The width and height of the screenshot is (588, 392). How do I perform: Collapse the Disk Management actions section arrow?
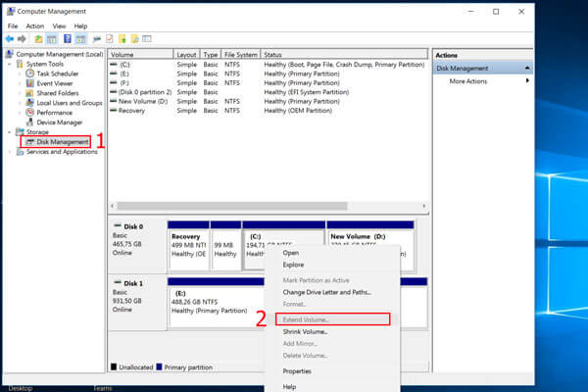(527, 68)
